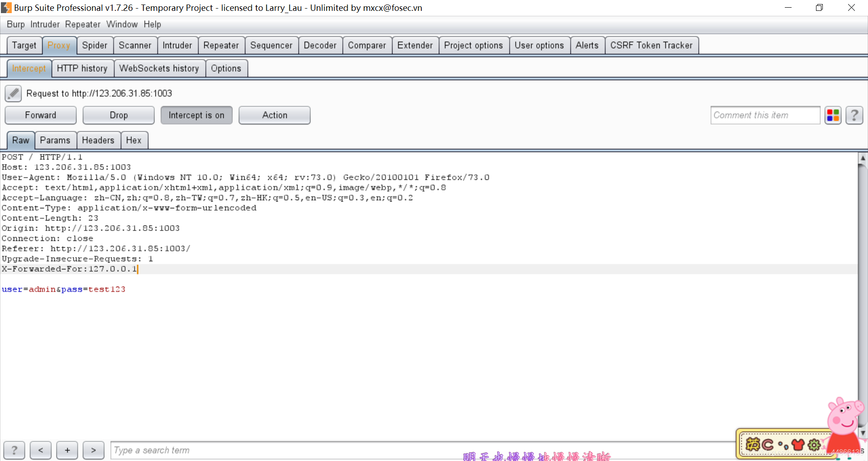Open the Action menu button
The image size is (868, 461).
click(x=274, y=115)
